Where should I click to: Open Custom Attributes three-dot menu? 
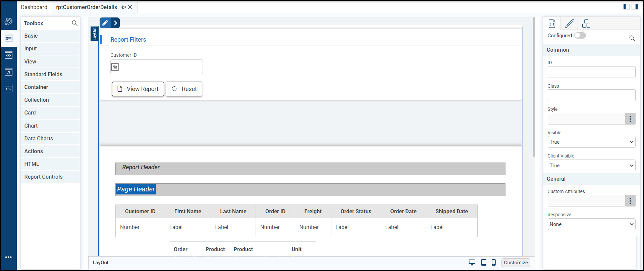click(630, 201)
